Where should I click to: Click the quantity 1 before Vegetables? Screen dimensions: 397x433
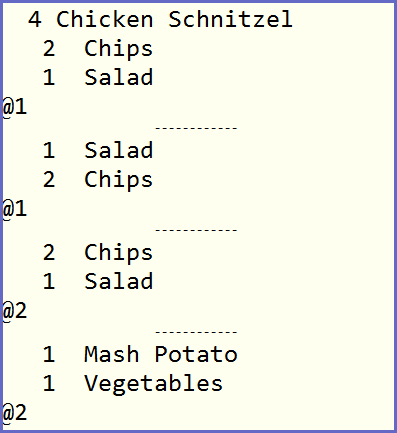[49, 383]
